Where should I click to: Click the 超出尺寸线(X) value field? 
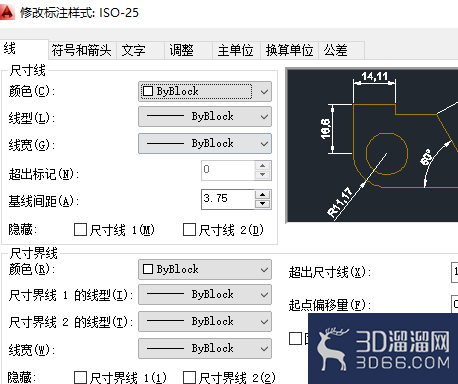coord(455,272)
